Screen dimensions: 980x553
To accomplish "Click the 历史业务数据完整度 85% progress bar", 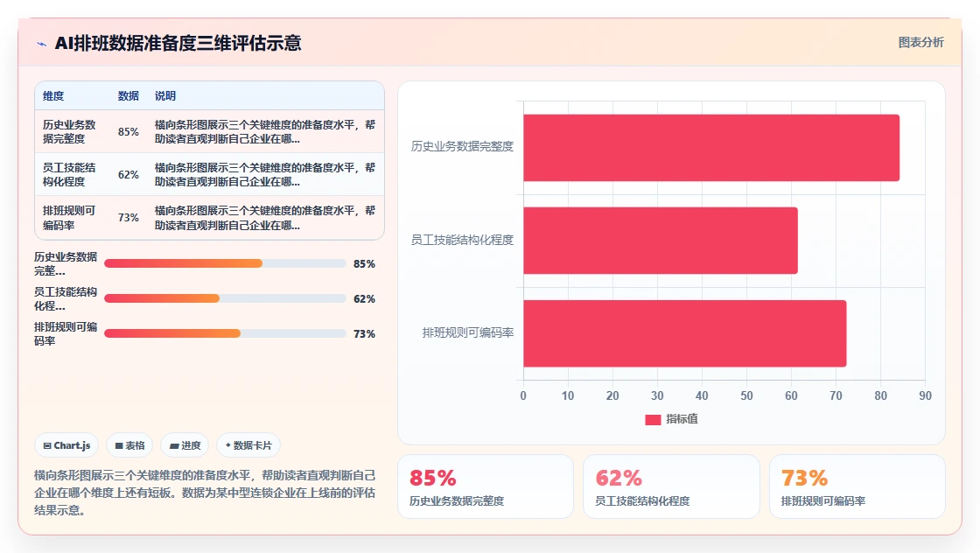I will (225, 263).
